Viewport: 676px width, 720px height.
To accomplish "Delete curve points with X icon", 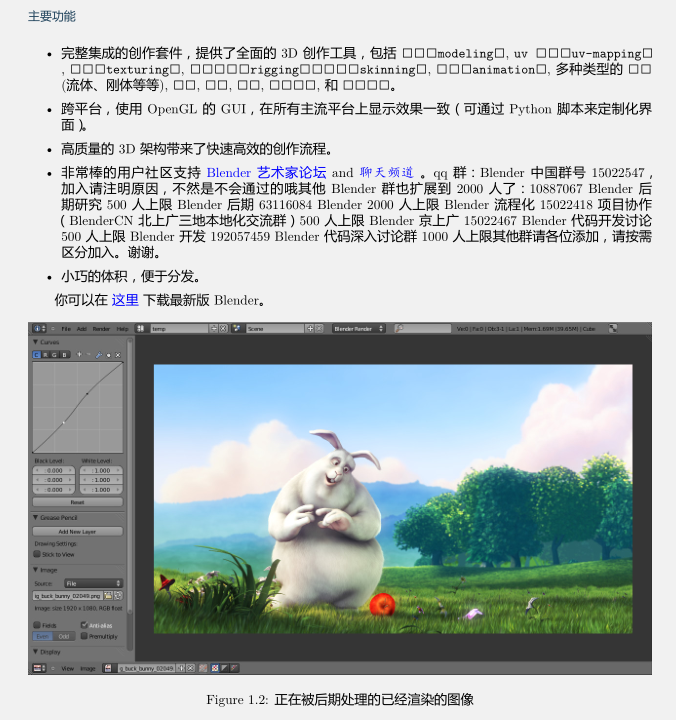I will point(118,355).
